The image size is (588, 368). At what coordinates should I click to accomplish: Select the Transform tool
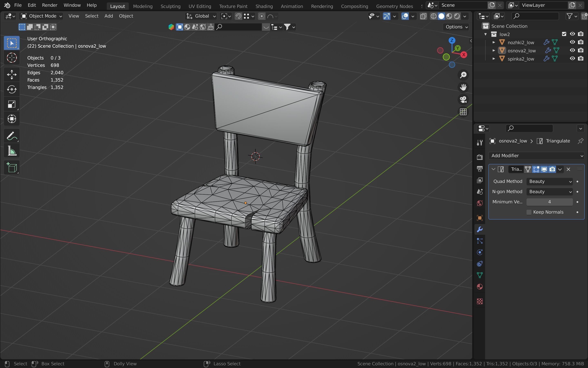(12, 119)
